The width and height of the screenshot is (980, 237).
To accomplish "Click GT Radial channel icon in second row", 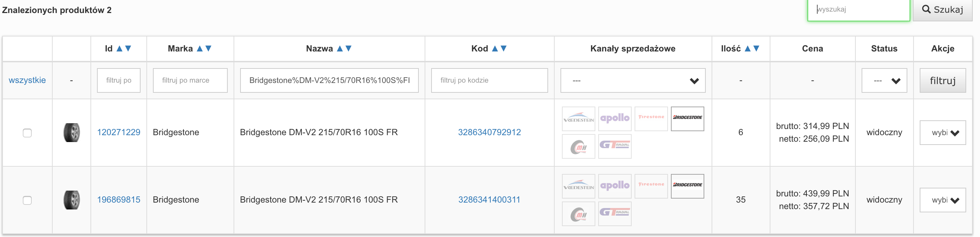I will [615, 214].
